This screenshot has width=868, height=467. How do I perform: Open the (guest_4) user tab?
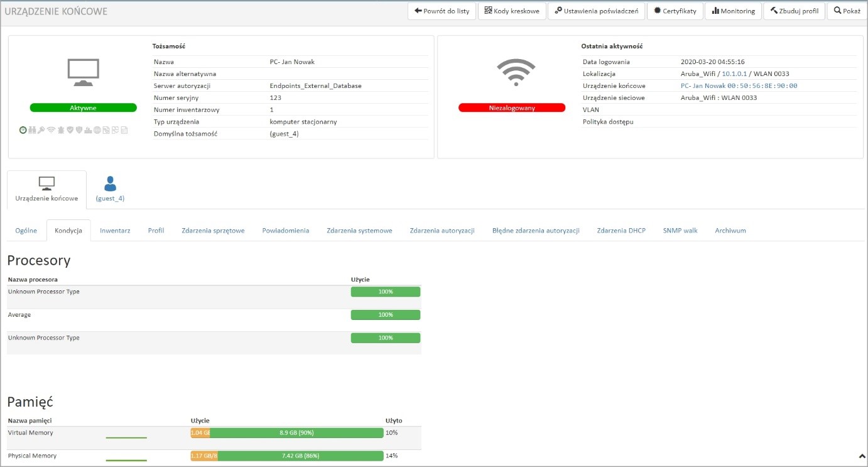110,189
